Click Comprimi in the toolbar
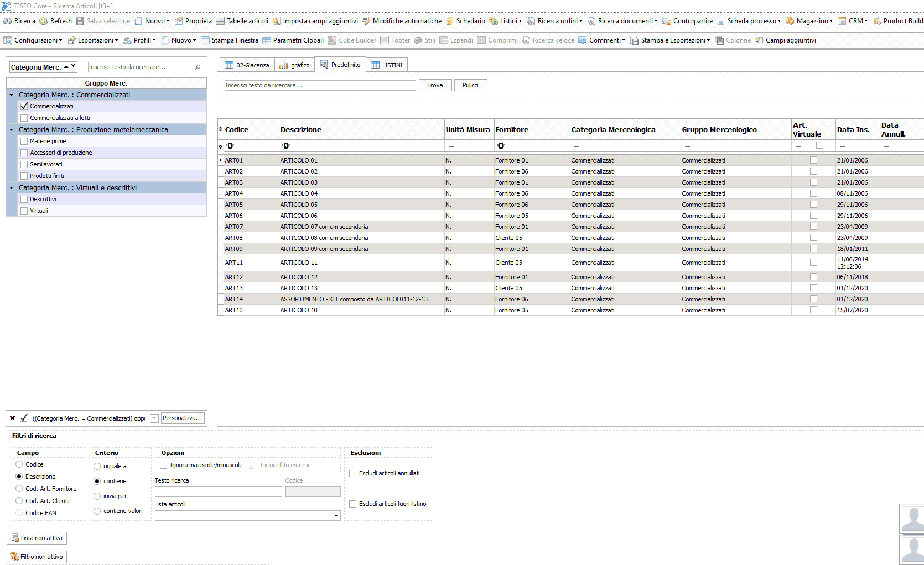924x565 pixels. tap(497, 40)
